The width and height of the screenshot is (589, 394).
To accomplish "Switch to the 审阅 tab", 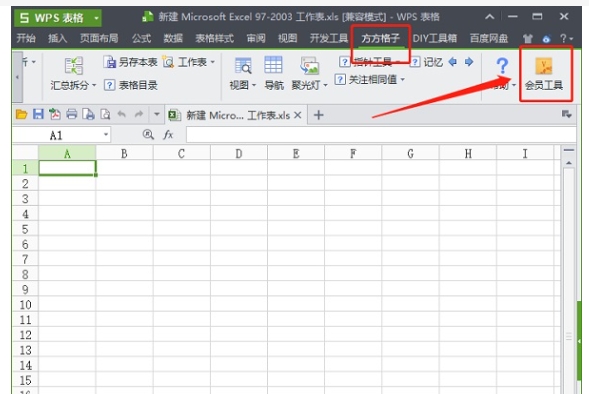I will (x=256, y=38).
